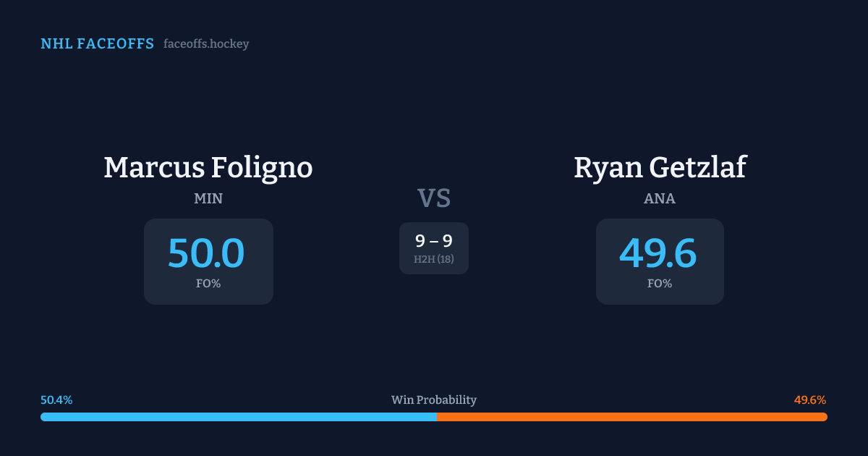
Task: Click the NHL FACEOFFS header title
Action: coord(97,44)
